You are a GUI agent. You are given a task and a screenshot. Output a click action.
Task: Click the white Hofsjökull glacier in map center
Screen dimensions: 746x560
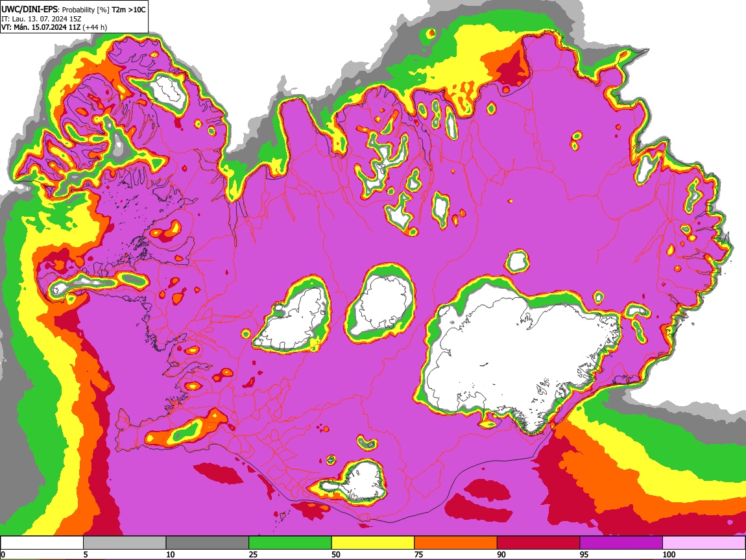click(x=383, y=304)
